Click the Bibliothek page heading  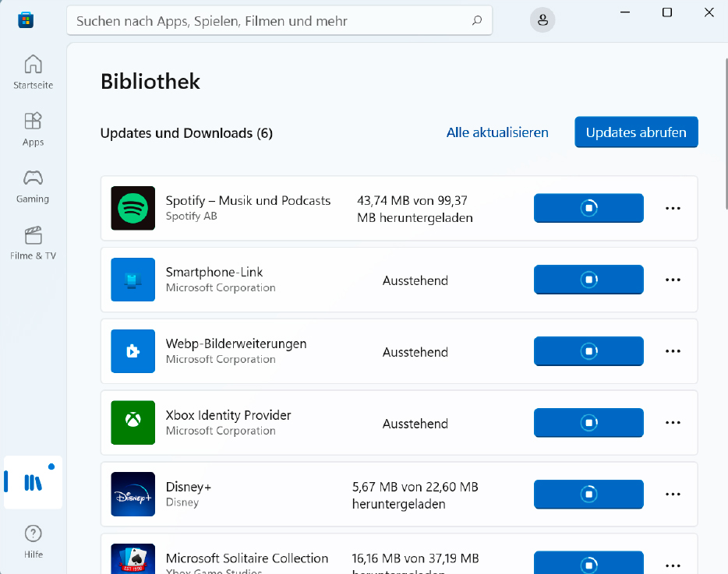point(150,82)
